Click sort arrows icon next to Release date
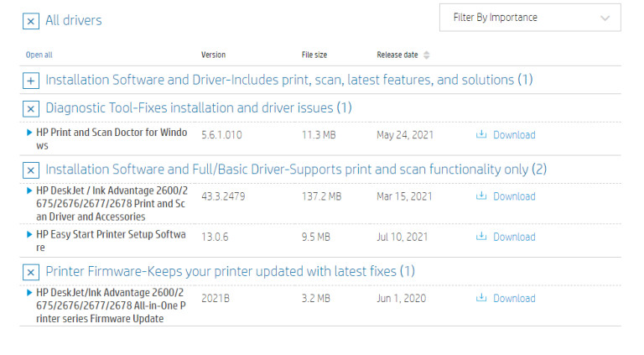This screenshot has width=644, height=355. click(427, 55)
